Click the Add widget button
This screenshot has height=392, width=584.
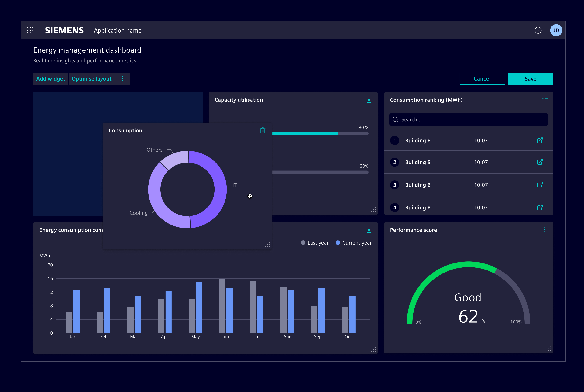51,78
